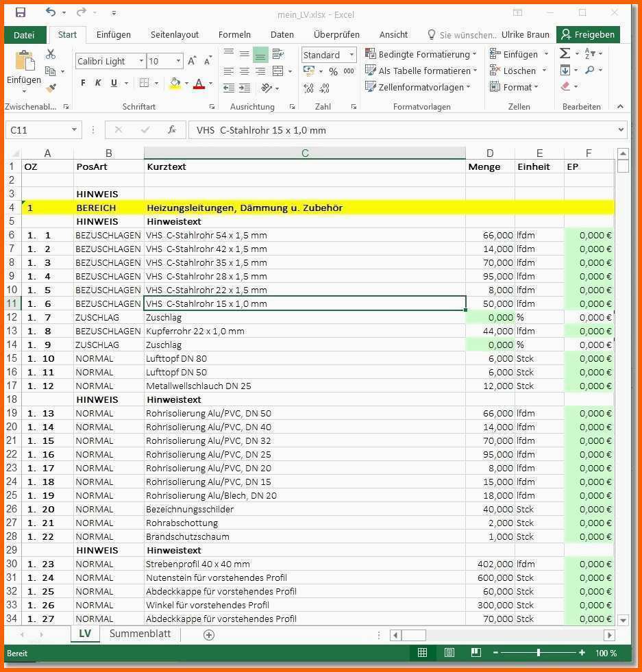This screenshot has width=642, height=672.
Task: Click the borders icon in Schriftart group
Action: [145, 83]
